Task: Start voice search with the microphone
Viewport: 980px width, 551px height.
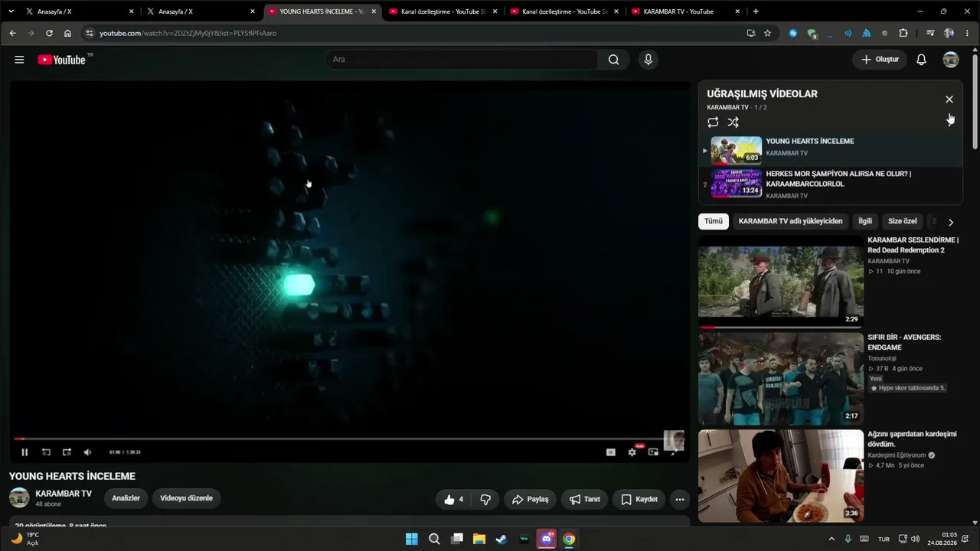Action: (x=648, y=60)
